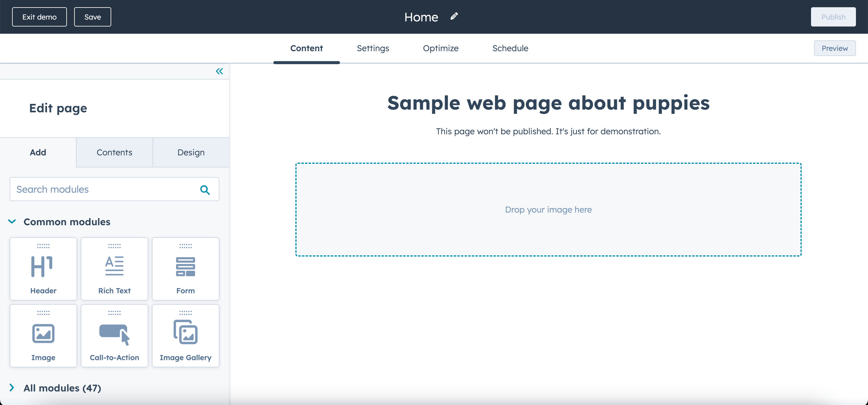Click the Image Gallery label text
The image size is (868, 405).
tap(185, 357)
